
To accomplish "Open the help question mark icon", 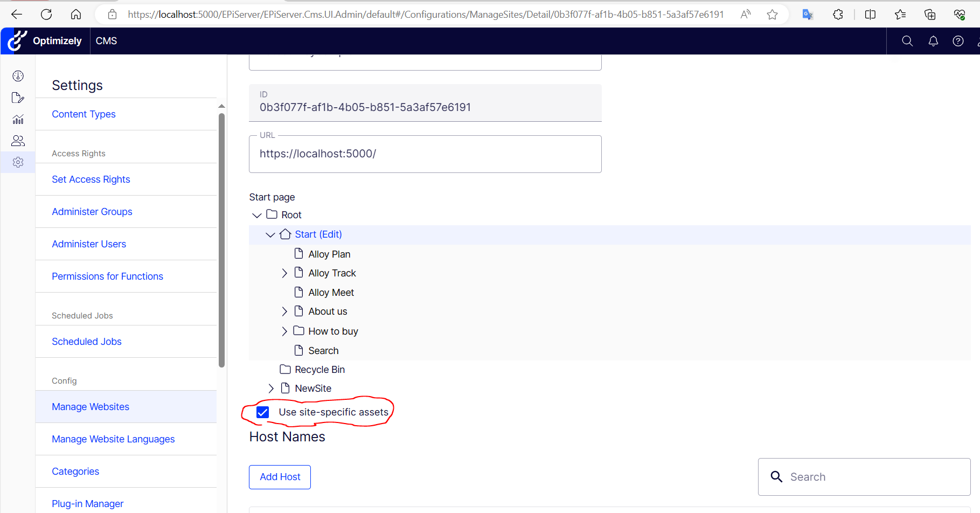I will [x=958, y=41].
